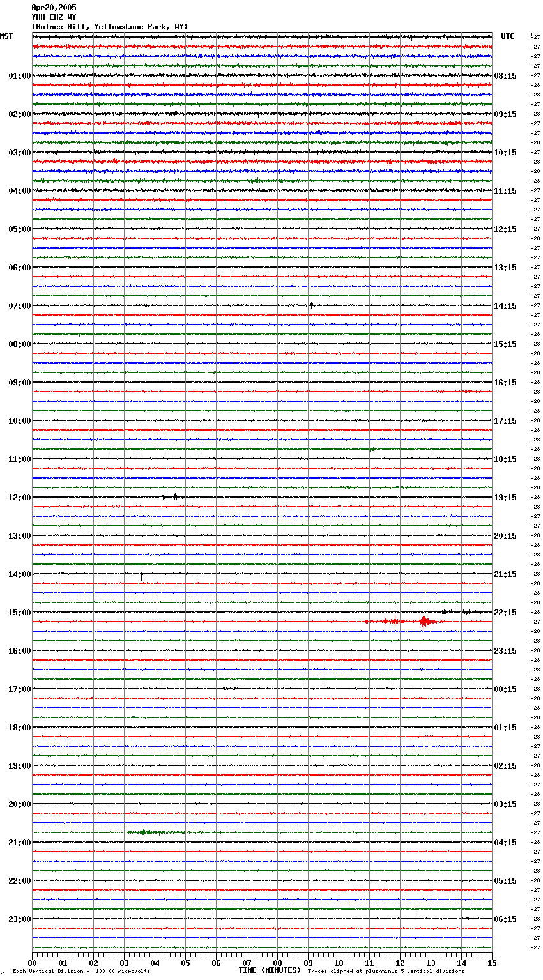Select the 01:00 MST time label
The width and height of the screenshot is (543, 980).
[20, 76]
